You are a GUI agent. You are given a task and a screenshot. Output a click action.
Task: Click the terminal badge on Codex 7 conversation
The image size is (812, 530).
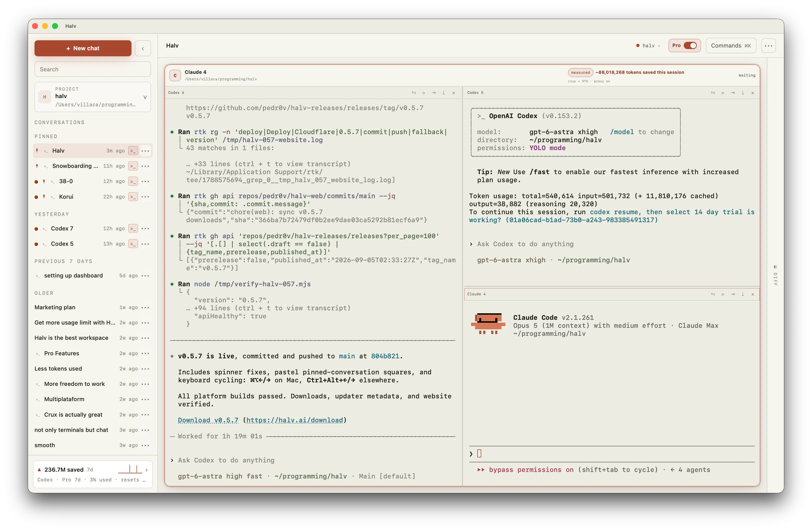click(133, 228)
